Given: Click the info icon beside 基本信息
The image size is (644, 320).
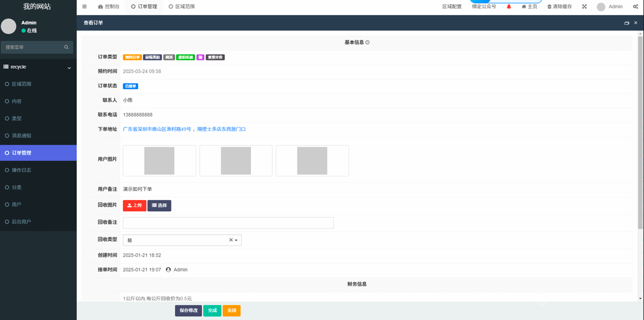Looking at the screenshot, I should pos(368,42).
